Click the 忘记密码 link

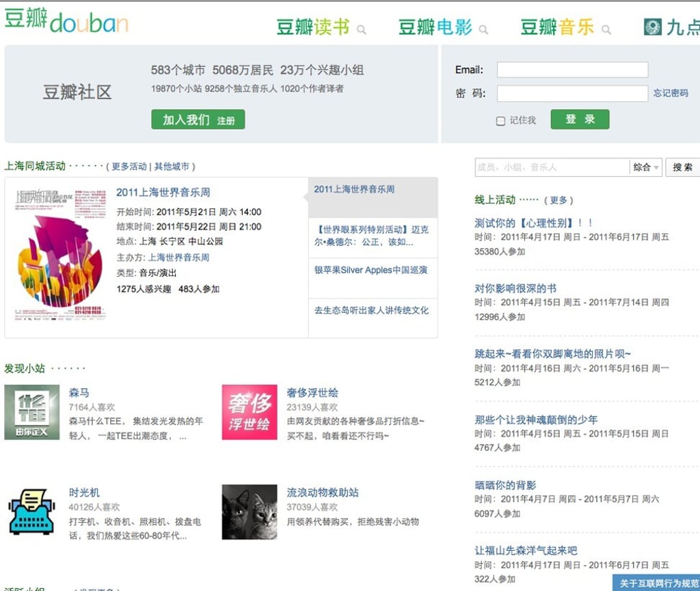pos(671,93)
